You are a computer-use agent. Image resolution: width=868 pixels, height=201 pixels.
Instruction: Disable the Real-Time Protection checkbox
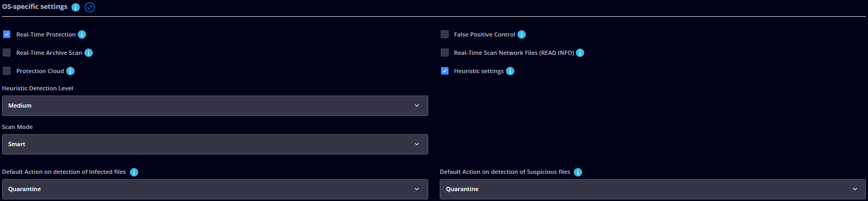pos(7,34)
